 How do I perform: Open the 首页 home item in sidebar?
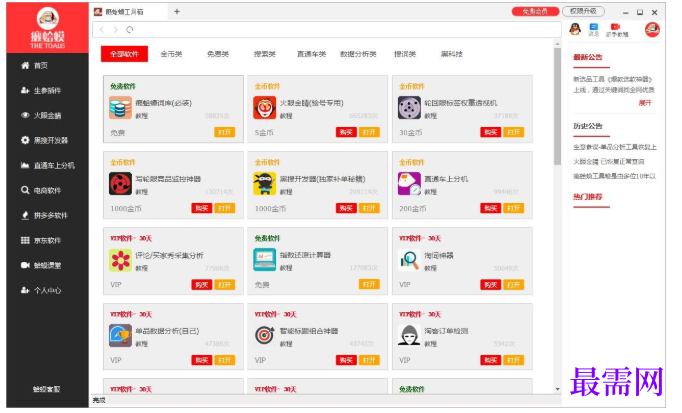(x=35, y=66)
